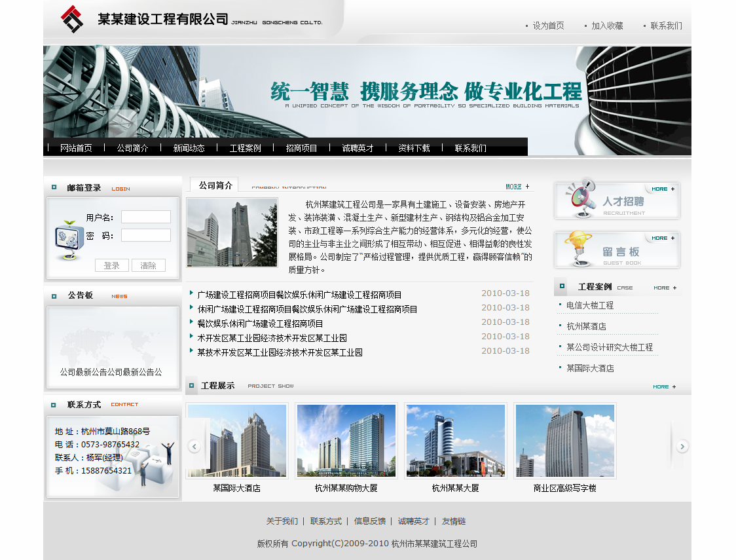Click 诚聘英才 footer link
The width and height of the screenshot is (736, 560).
(x=414, y=521)
